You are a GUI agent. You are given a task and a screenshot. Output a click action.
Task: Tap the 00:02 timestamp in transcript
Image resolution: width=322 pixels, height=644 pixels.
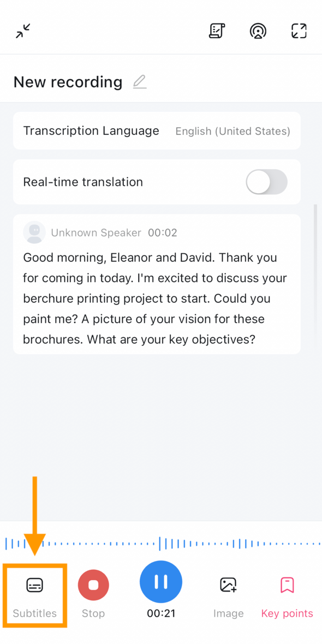(163, 233)
